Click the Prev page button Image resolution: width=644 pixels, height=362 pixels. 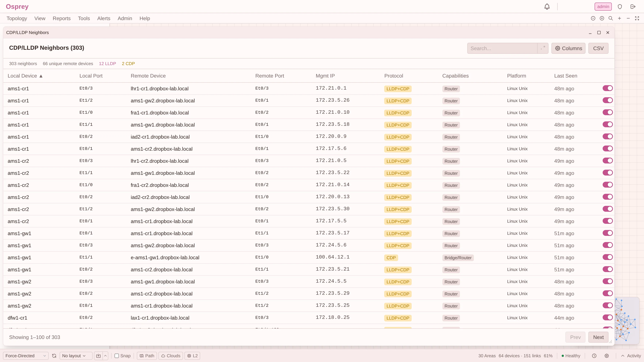coord(575,337)
